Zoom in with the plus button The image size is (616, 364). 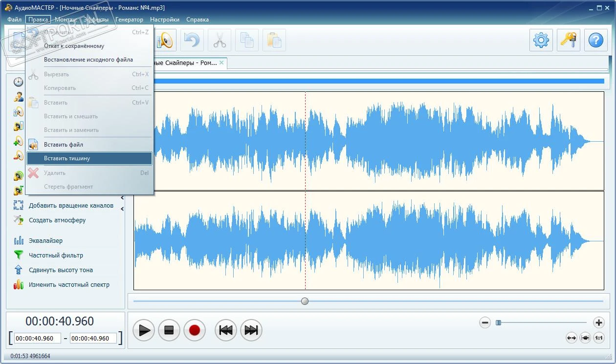pos(599,322)
